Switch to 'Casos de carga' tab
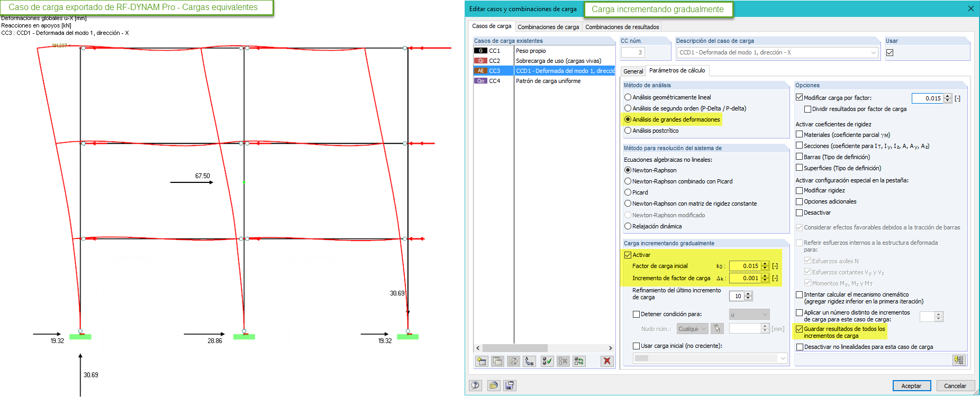Screen dimensions: 980x397 pos(492,26)
